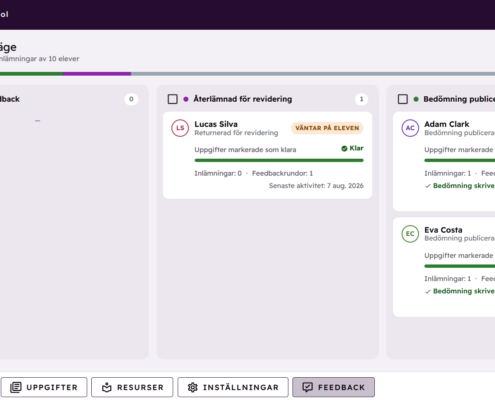Click the Inställningar gear icon
The image size is (495, 400).
193,387
